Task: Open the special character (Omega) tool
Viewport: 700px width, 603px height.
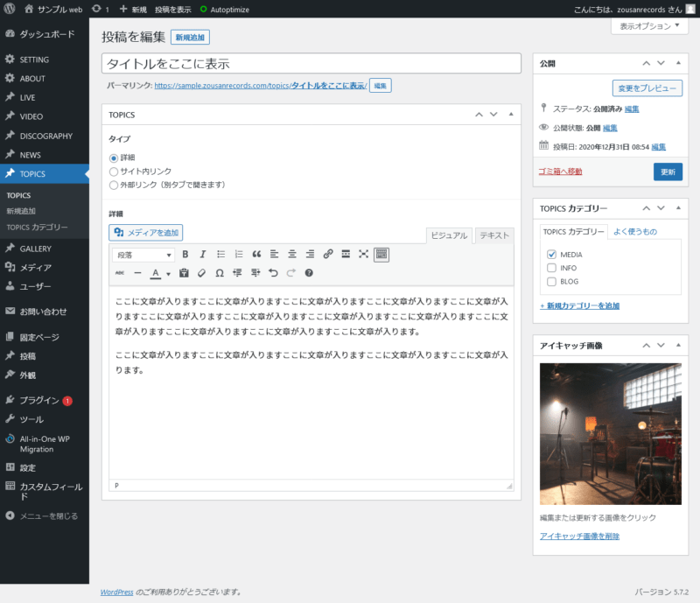Action: (x=219, y=273)
